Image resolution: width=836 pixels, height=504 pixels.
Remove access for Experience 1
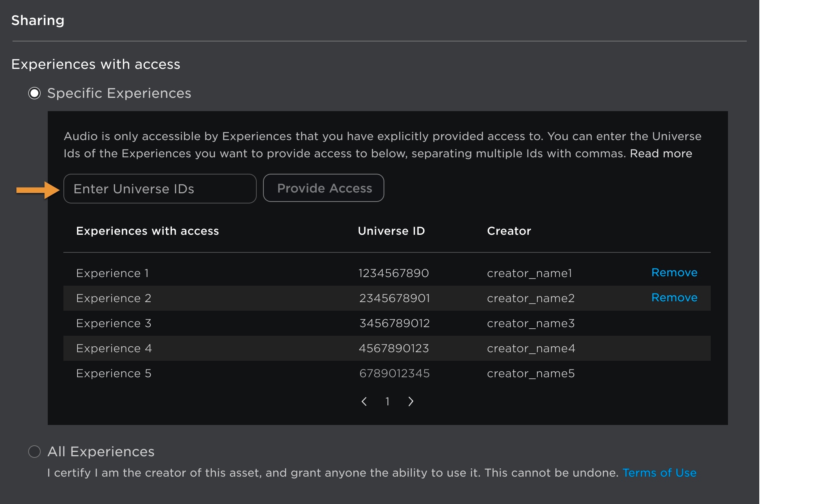(674, 272)
